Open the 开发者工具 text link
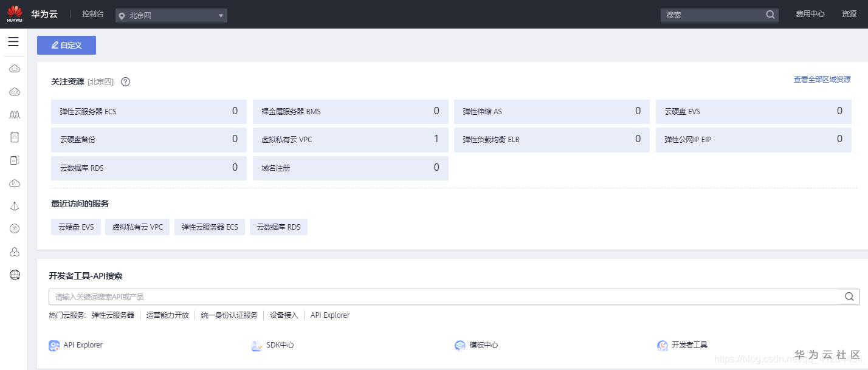This screenshot has height=370, width=868. point(690,345)
